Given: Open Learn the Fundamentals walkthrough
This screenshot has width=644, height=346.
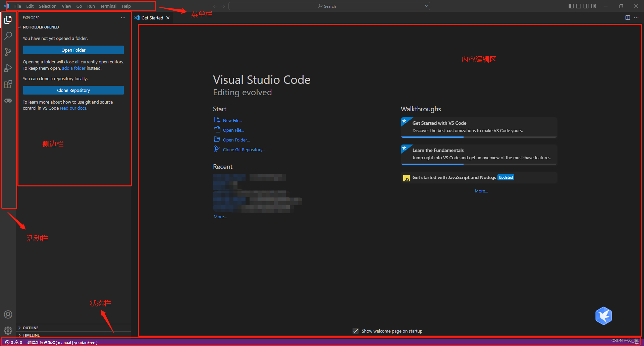Looking at the screenshot, I should (x=479, y=155).
